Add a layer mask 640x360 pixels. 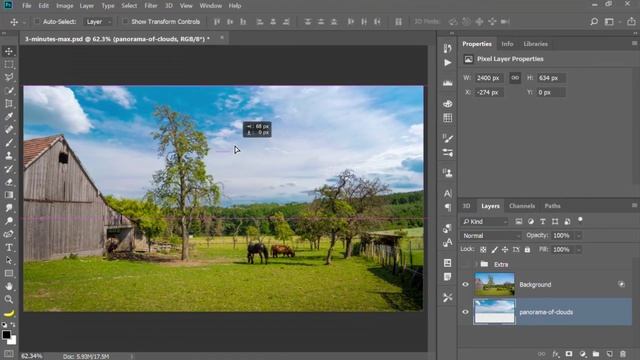pyautogui.click(x=569, y=354)
